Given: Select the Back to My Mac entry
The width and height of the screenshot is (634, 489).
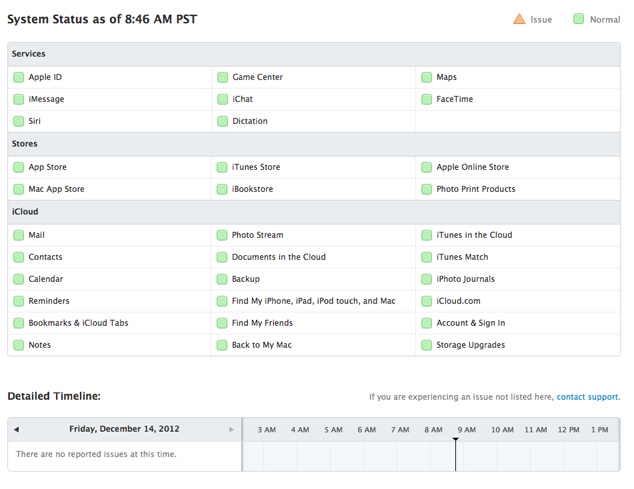Looking at the screenshot, I should coord(313,345).
